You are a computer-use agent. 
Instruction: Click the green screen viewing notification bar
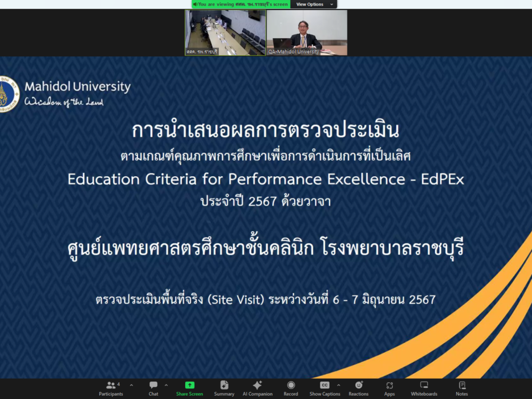point(241,4)
